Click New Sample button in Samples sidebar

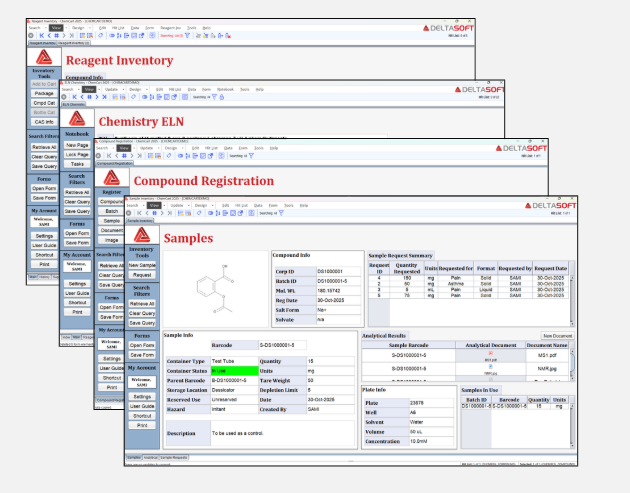coord(142,265)
